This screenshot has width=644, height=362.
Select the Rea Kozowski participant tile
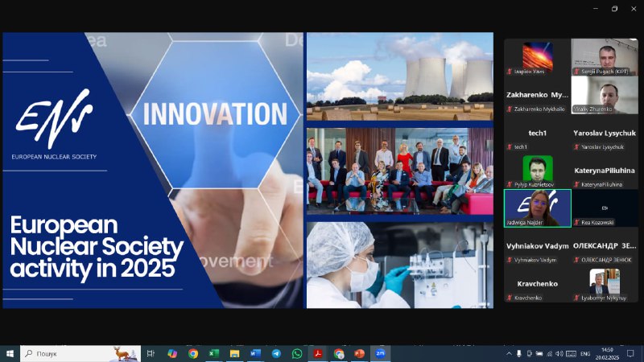605,208
